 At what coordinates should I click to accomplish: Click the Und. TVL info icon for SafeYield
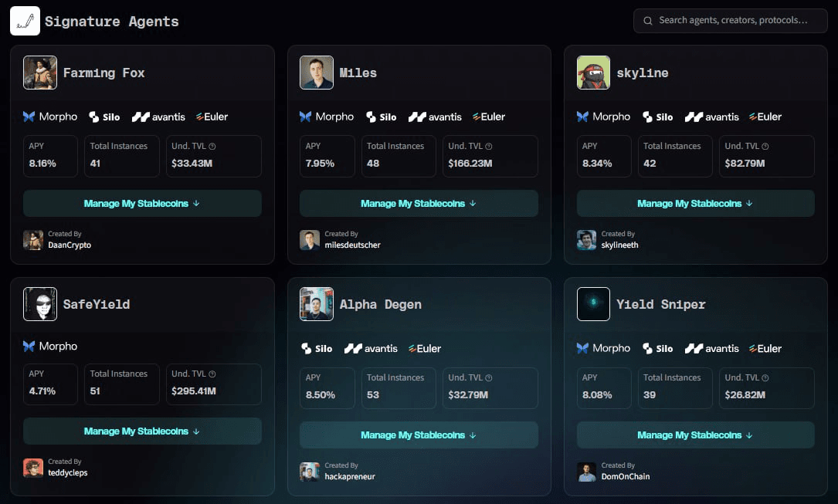pos(212,374)
